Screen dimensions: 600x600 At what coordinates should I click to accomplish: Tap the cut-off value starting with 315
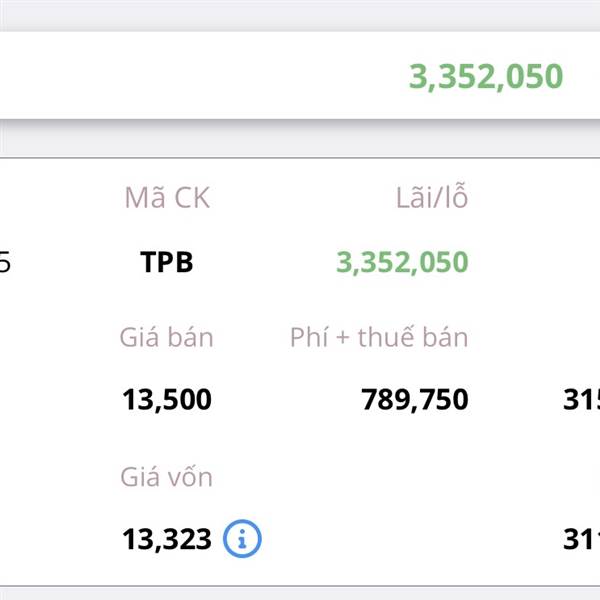click(581, 399)
